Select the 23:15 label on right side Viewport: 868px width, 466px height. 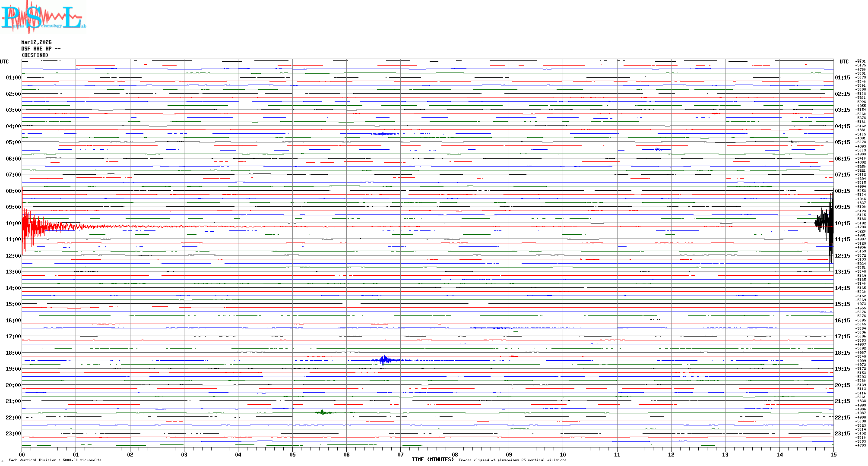[x=842, y=434]
